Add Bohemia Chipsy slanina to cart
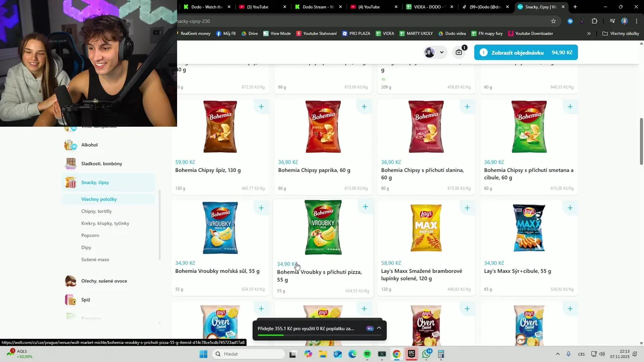This screenshot has height=362, width=644. tap(467, 107)
